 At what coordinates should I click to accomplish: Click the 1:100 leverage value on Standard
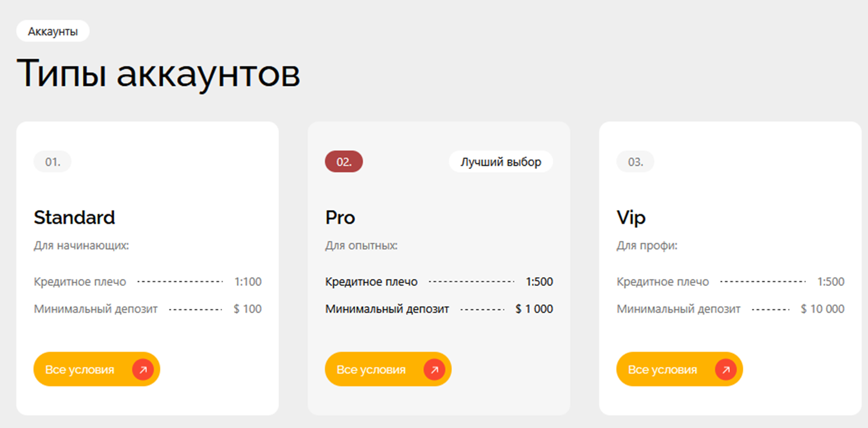tap(248, 282)
